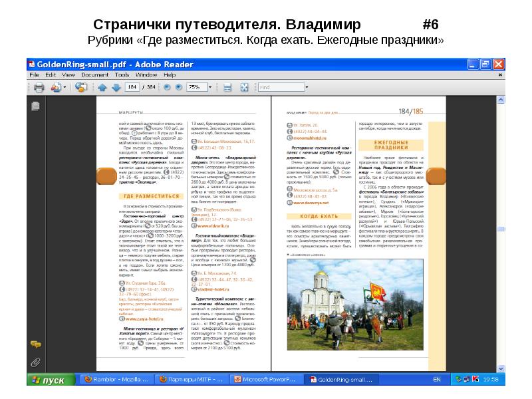Open the zoom percentage dropdown arrow
The width and height of the screenshot is (532, 399).
211,87
